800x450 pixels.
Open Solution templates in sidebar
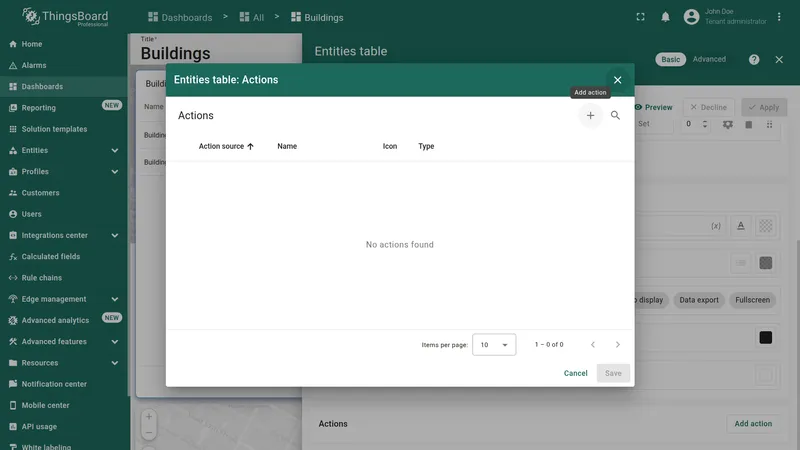click(x=63, y=129)
